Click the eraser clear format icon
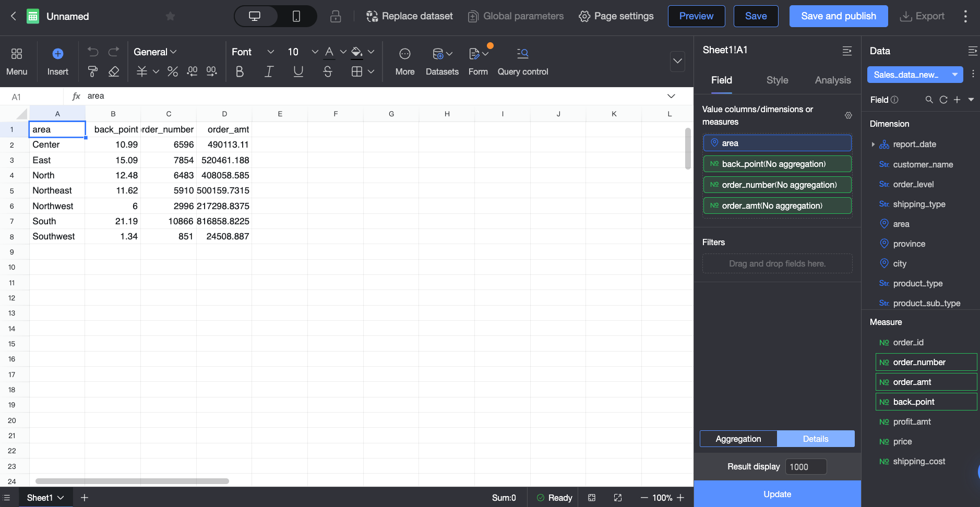The height and width of the screenshot is (507, 980). coord(114,71)
